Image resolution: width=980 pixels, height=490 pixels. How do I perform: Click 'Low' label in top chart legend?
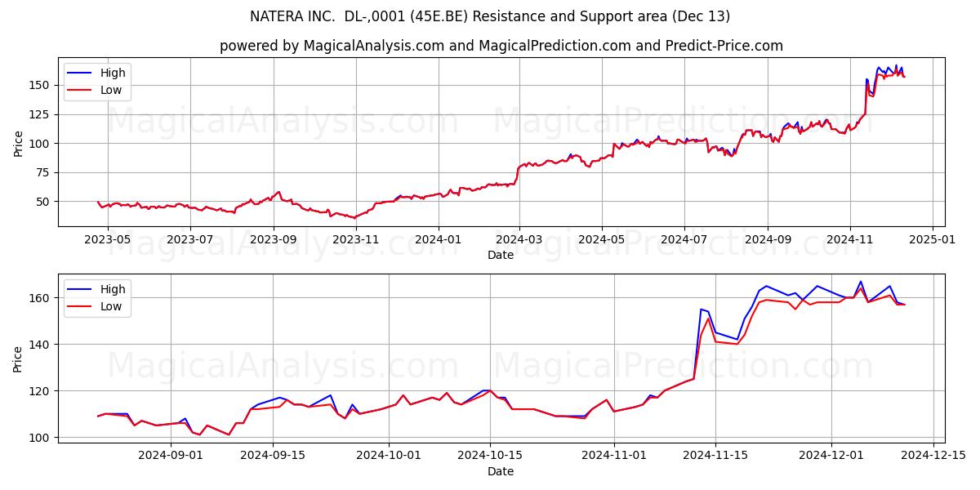[111, 90]
